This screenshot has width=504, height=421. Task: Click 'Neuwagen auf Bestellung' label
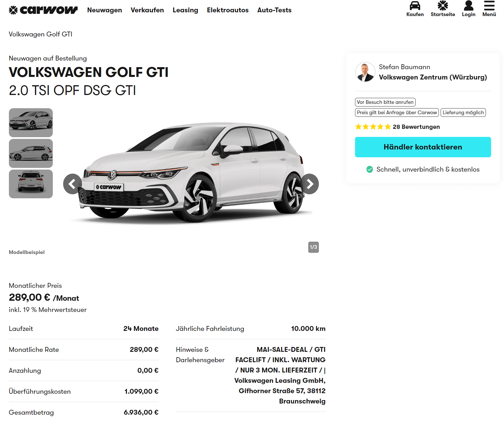pos(48,58)
